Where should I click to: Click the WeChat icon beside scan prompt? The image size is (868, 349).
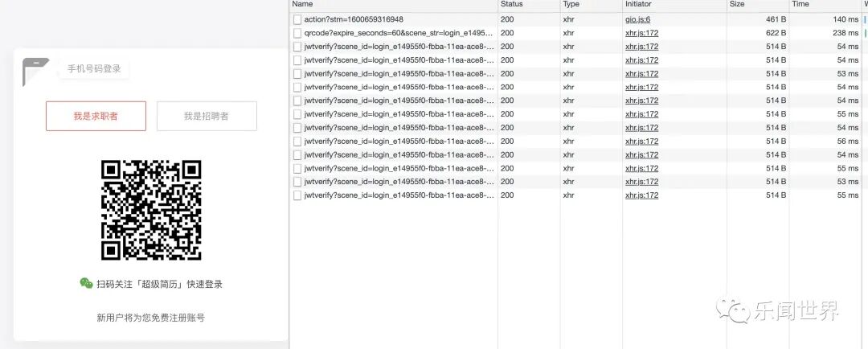point(86,284)
